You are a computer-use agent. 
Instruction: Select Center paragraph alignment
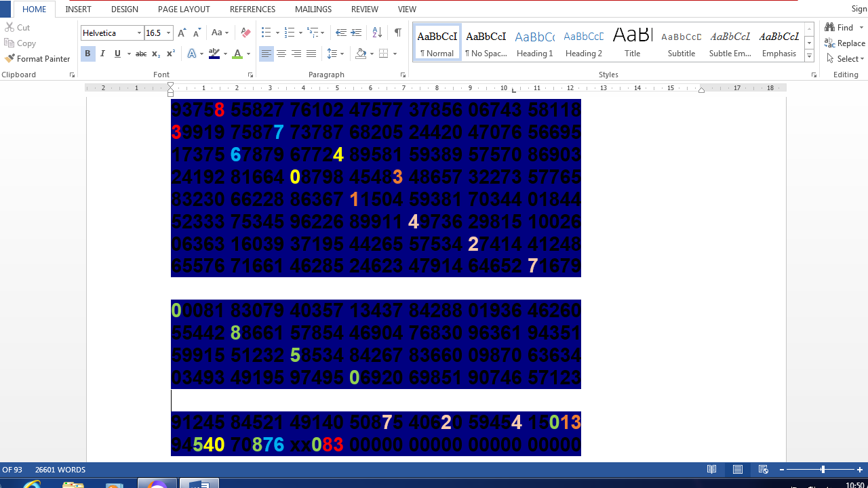281,54
